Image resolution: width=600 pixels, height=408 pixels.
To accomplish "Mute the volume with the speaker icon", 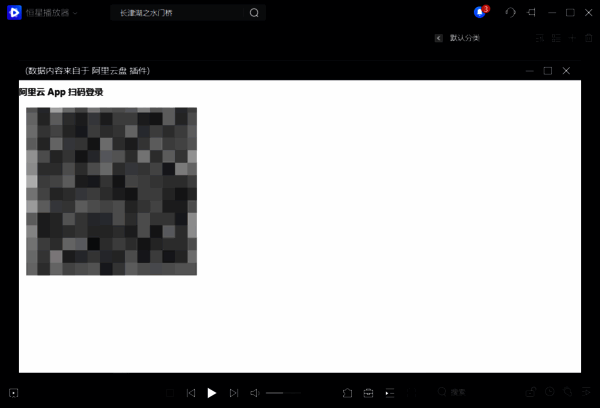I will click(254, 393).
